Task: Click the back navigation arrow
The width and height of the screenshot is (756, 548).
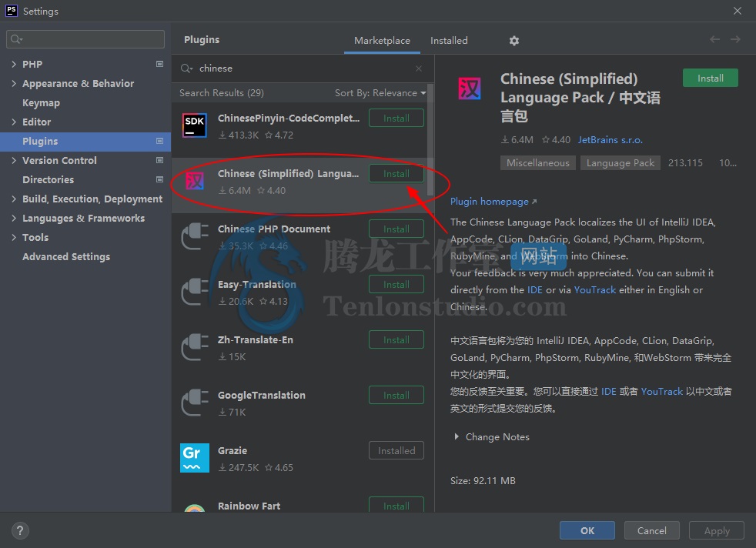Action: click(x=714, y=39)
